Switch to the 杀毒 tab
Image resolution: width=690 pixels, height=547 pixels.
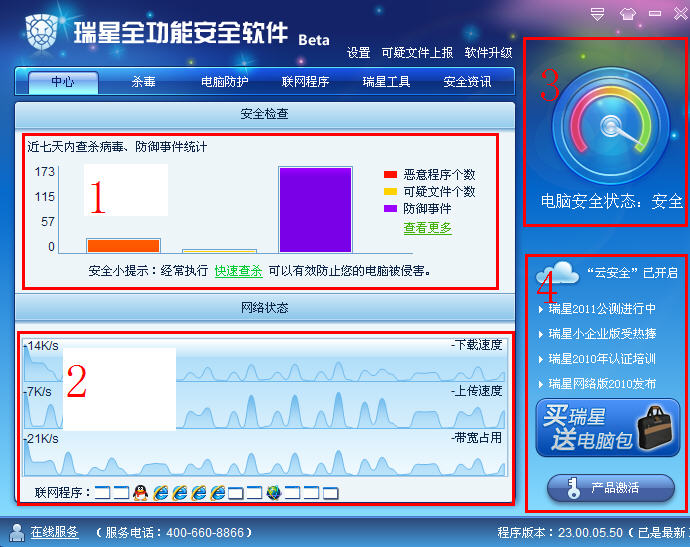coord(143,82)
